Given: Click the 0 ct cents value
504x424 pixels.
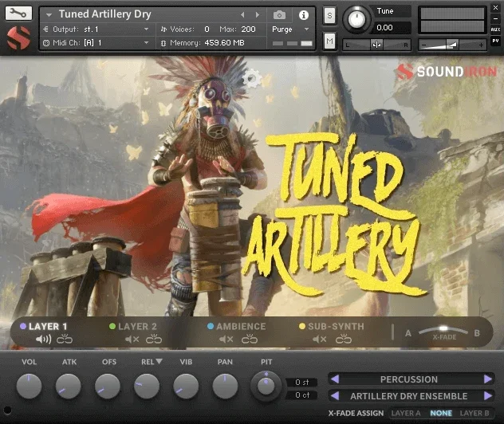Looking at the screenshot, I should click(x=301, y=395).
